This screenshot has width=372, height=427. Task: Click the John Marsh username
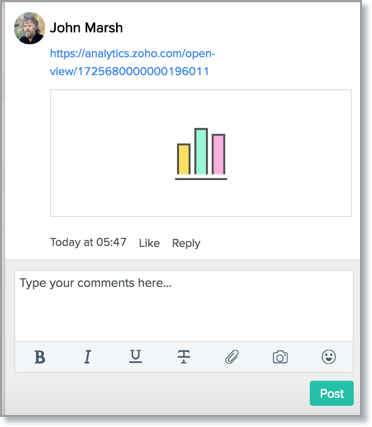coord(86,28)
